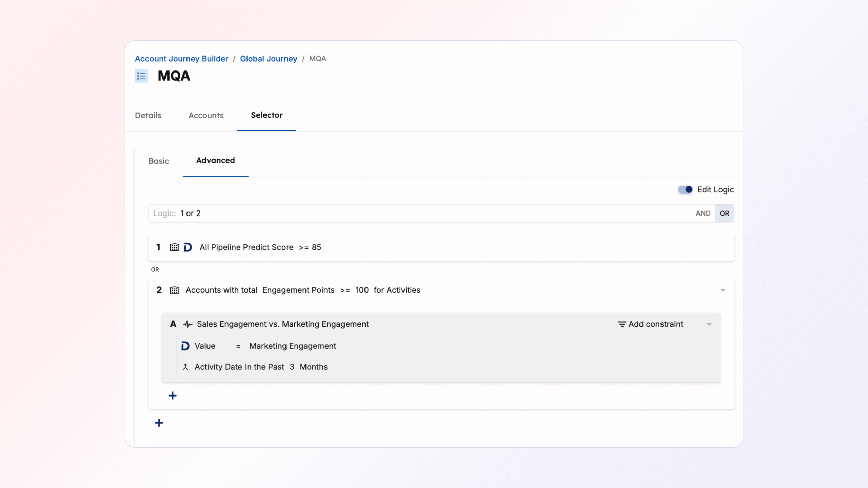Toggle the Edit Logic switch

[685, 190]
